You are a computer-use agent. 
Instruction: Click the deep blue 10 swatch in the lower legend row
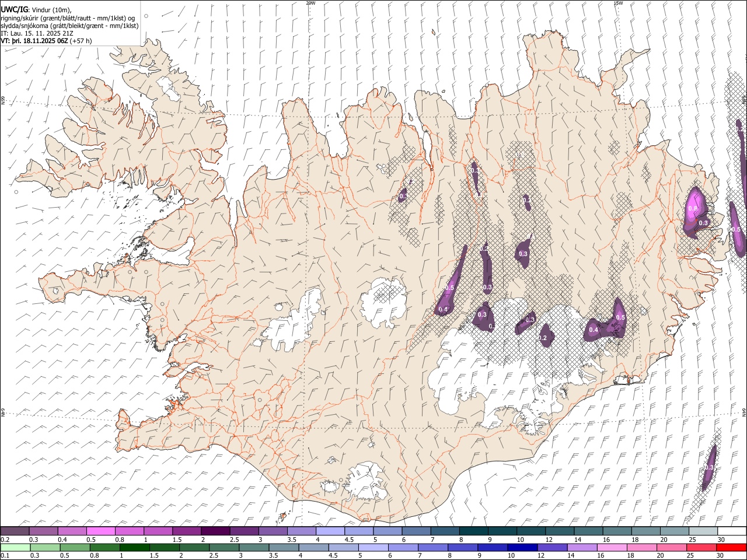click(x=522, y=547)
